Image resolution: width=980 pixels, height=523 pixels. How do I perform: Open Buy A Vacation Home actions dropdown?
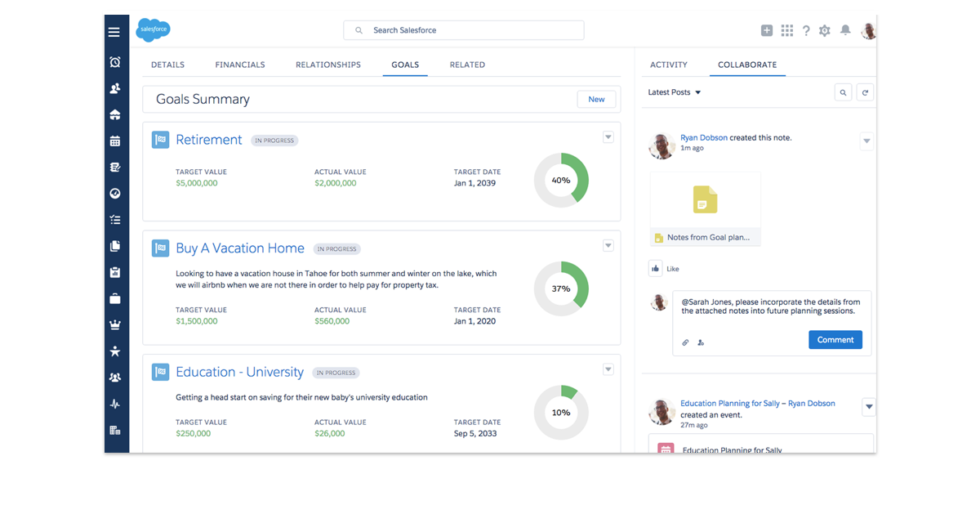pyautogui.click(x=608, y=245)
